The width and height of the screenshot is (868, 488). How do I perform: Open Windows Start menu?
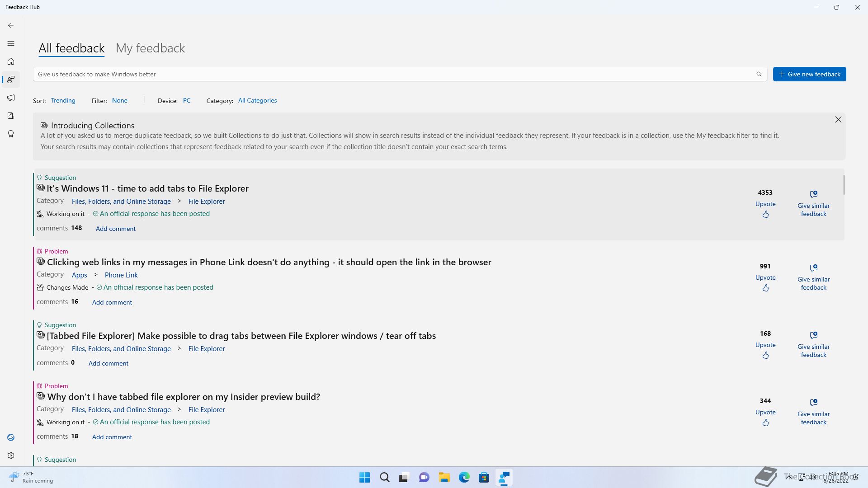tap(364, 478)
